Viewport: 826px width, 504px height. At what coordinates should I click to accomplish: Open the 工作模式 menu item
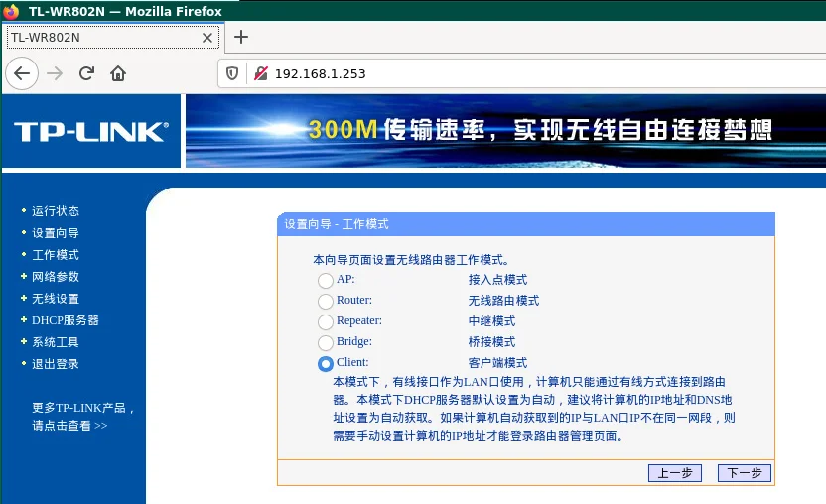tap(55, 254)
